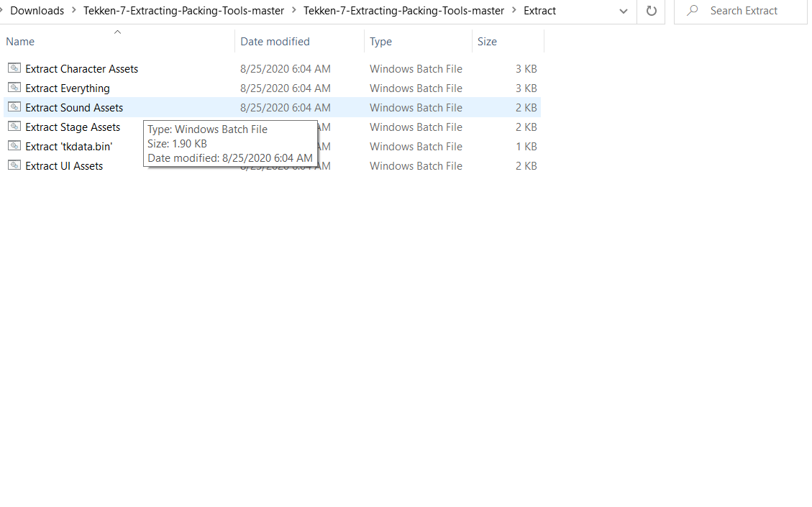Click the 2 KB size of Extract Stage Assets
This screenshot has height=507, width=812.
tap(526, 127)
